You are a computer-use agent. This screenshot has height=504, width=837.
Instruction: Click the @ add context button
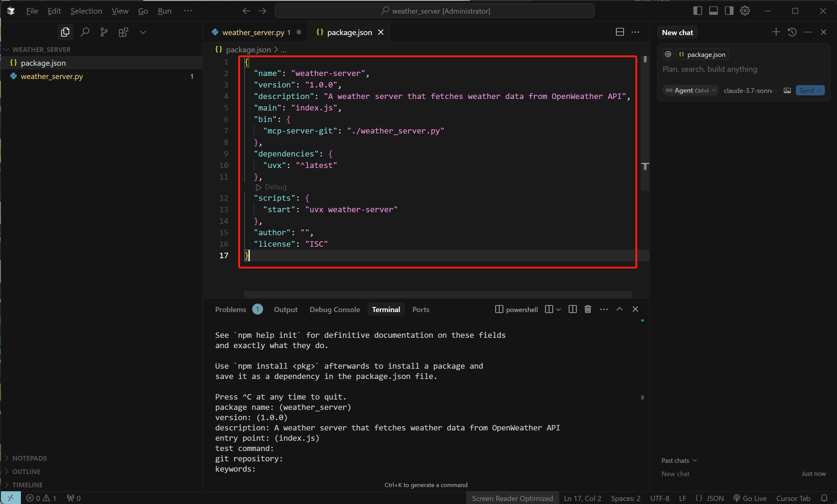pos(668,54)
